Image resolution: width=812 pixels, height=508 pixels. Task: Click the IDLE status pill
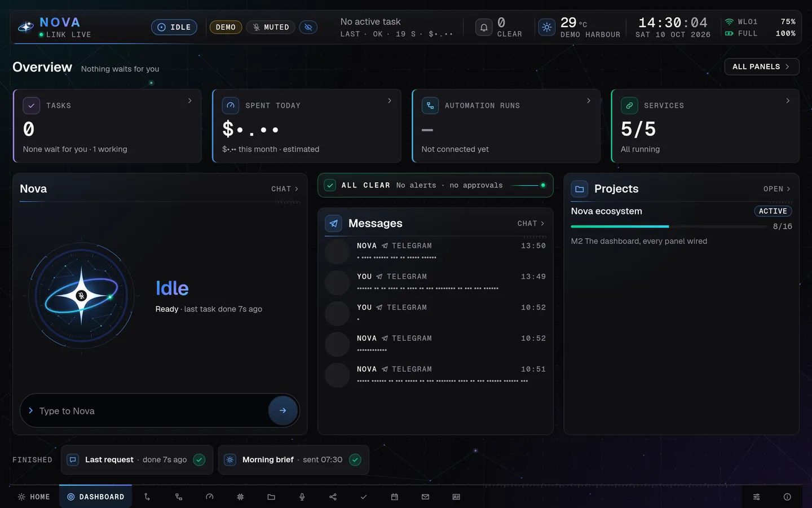pyautogui.click(x=174, y=27)
